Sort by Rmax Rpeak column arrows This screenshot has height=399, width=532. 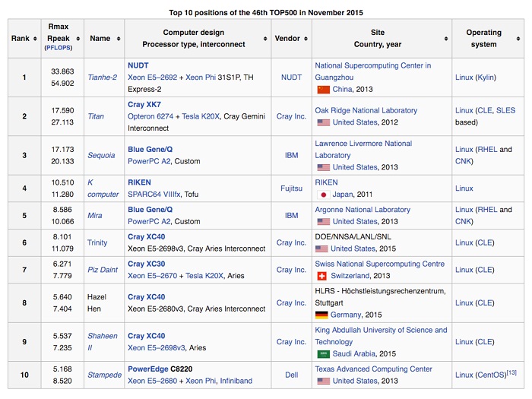(78, 39)
